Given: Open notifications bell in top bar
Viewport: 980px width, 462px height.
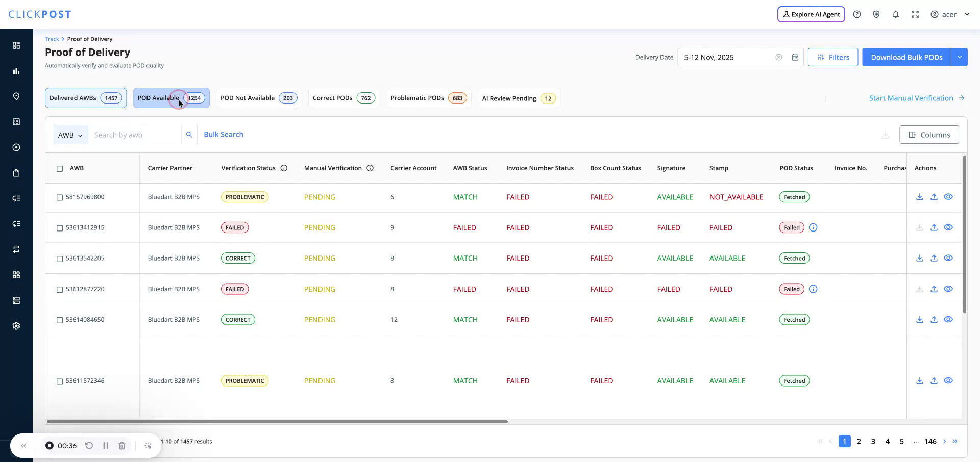Looking at the screenshot, I should 896,14.
